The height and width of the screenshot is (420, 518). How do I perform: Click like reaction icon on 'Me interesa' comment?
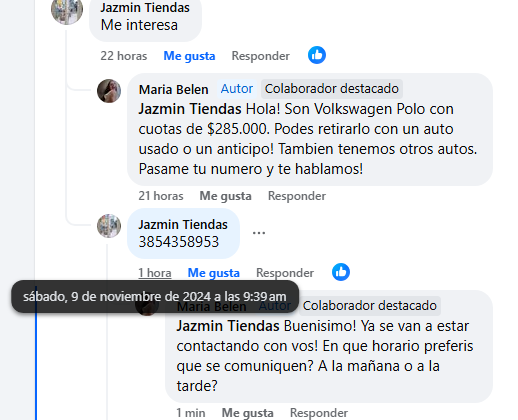click(317, 55)
